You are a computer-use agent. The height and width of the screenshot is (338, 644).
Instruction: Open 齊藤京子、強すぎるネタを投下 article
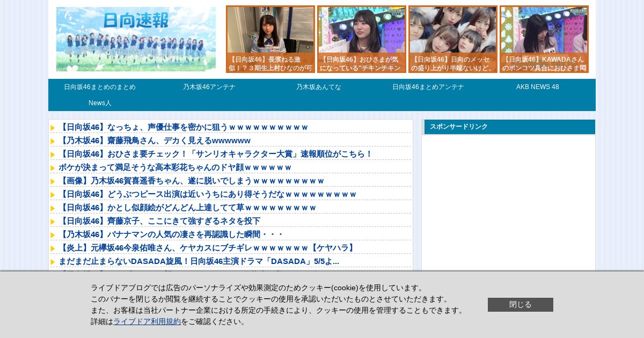(159, 221)
